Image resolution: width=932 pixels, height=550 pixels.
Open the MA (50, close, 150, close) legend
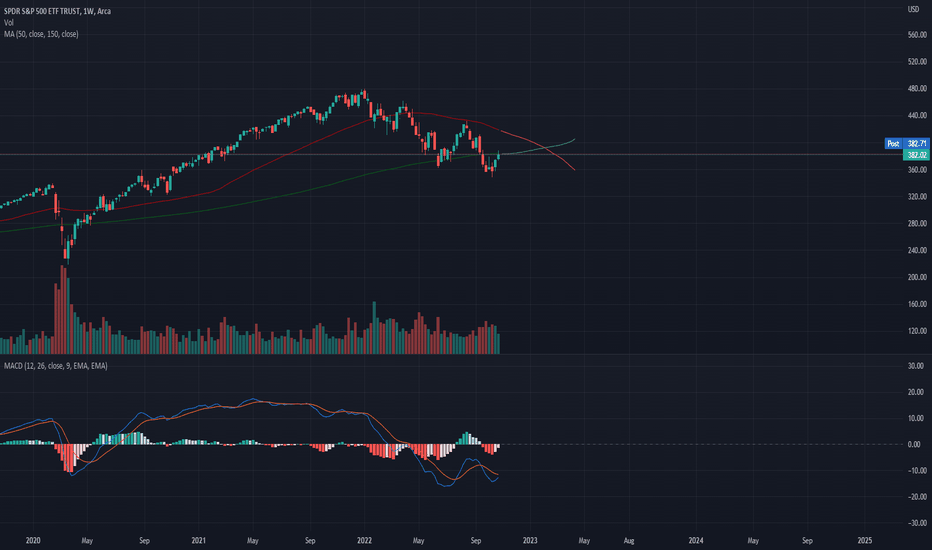(x=41, y=34)
